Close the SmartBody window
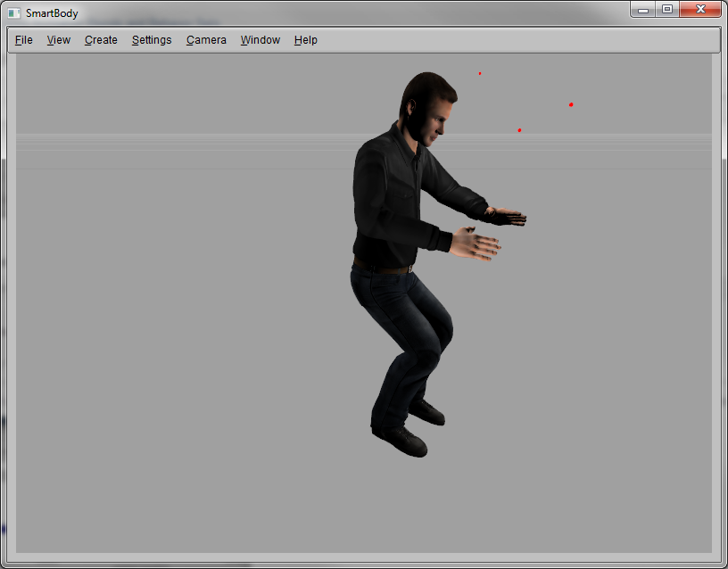This screenshot has width=728, height=569. coord(700,9)
